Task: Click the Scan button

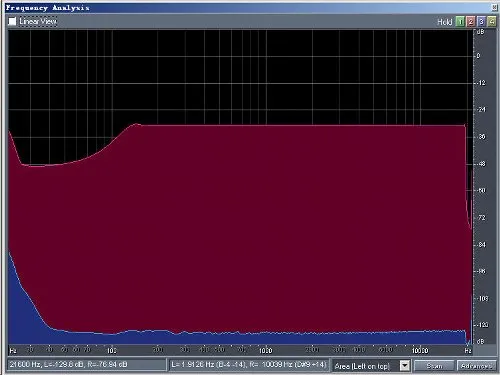Action: (434, 366)
